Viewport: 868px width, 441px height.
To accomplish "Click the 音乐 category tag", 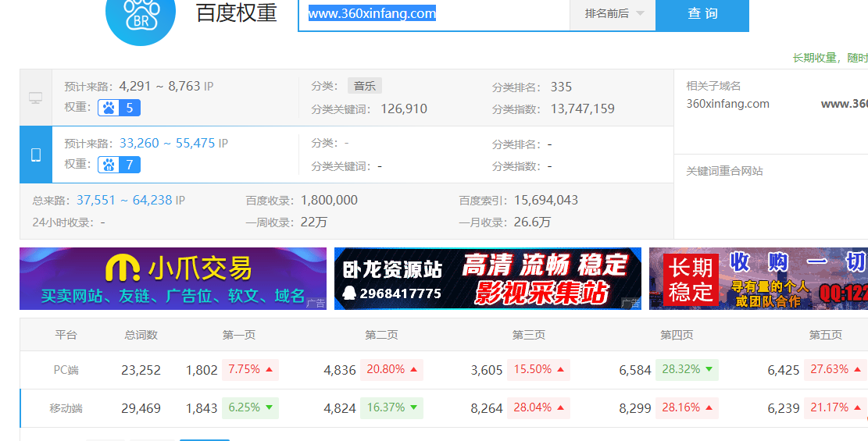I will point(365,87).
